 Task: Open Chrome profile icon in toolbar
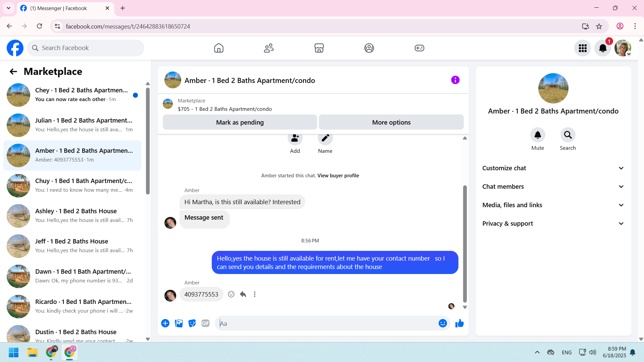coord(620,26)
